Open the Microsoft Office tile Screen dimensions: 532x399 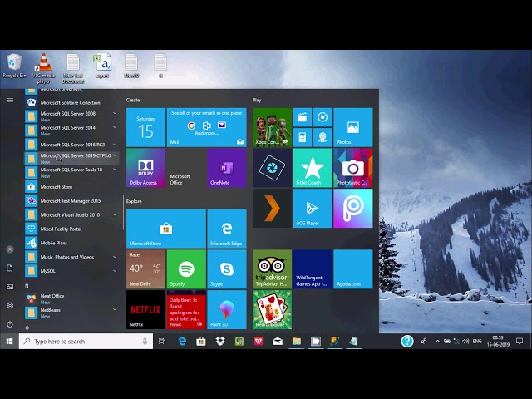[186, 168]
